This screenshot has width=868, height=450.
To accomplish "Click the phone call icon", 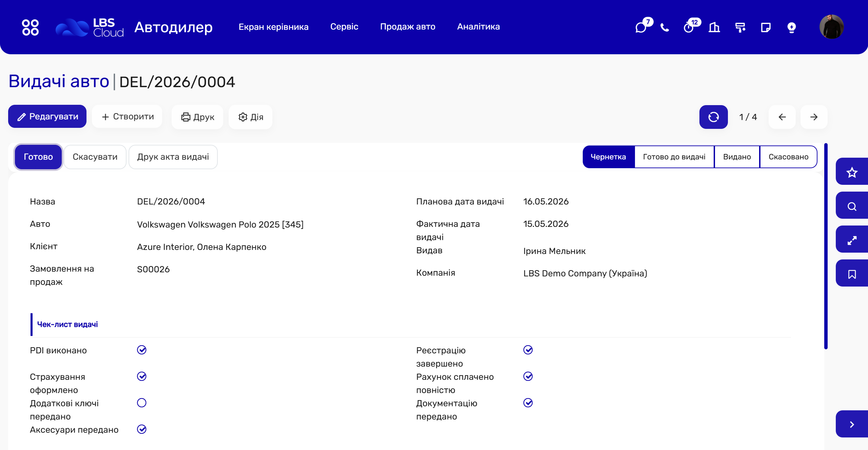I will (x=665, y=27).
